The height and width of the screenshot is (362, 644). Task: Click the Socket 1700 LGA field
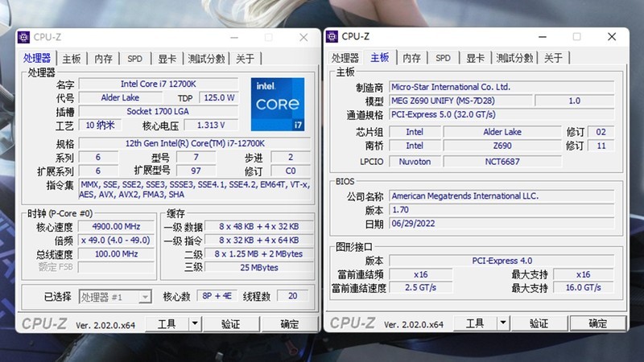coord(159,111)
